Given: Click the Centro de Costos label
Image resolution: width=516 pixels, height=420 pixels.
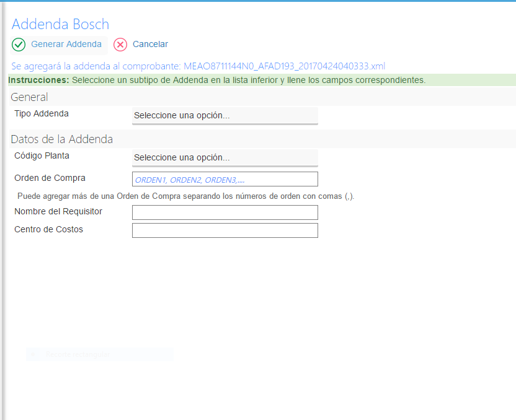Looking at the screenshot, I should (x=49, y=229).
